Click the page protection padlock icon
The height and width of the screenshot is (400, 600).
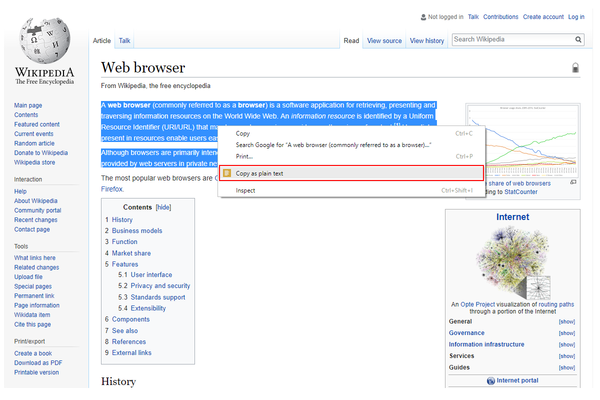575,69
